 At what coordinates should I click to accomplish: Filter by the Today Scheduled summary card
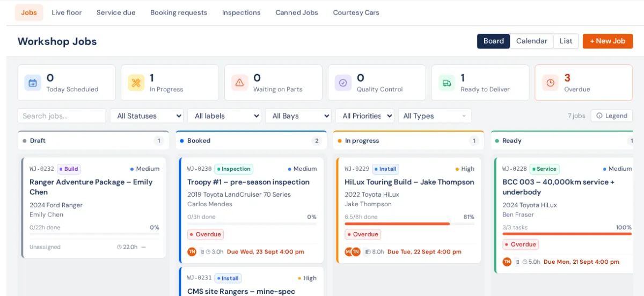(67, 83)
